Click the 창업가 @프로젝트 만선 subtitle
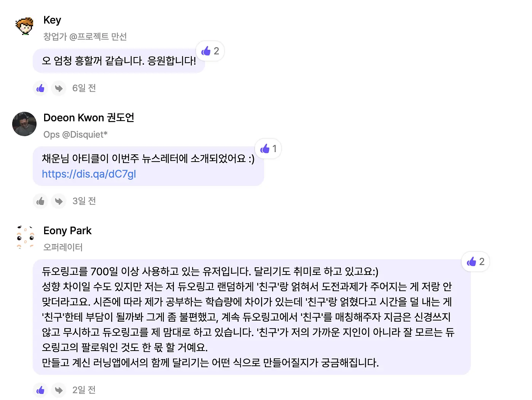Viewport: 532px width, 400px height. (85, 37)
